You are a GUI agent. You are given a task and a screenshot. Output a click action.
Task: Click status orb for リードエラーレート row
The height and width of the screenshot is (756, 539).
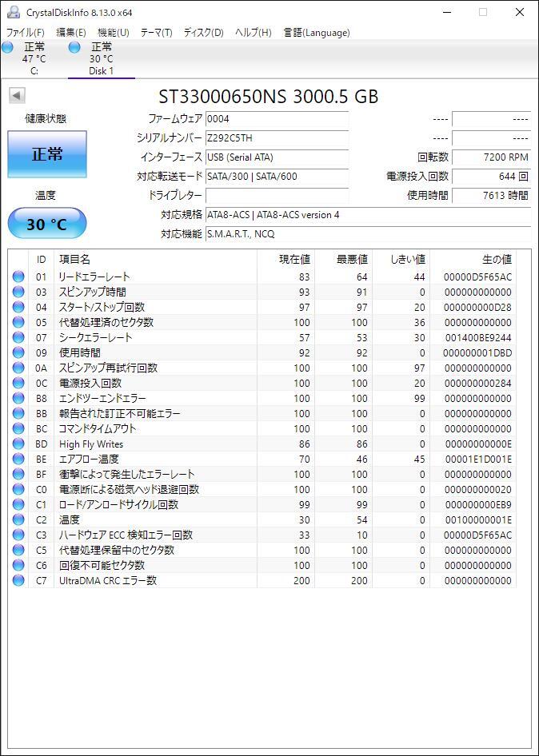(18, 277)
